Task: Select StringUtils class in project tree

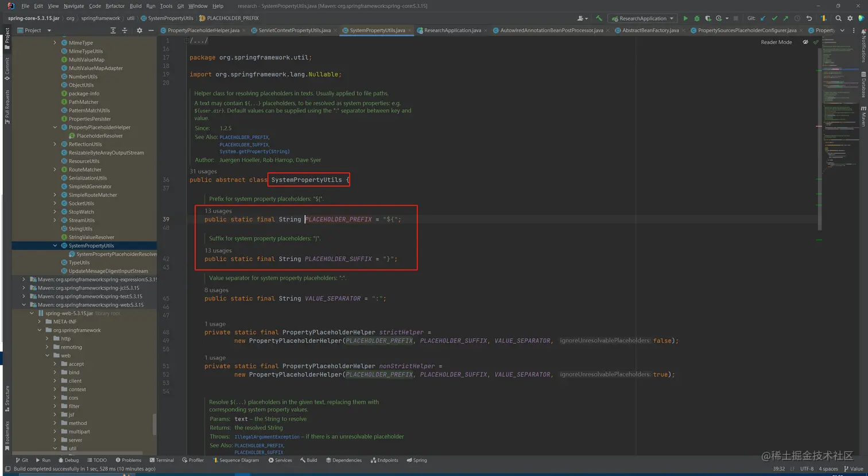Action: (80, 229)
